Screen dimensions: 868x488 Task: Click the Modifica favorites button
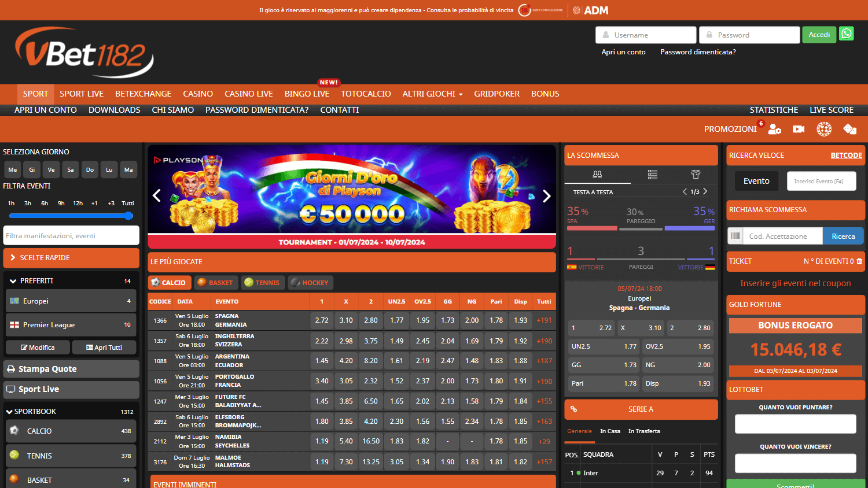pyautogui.click(x=38, y=347)
